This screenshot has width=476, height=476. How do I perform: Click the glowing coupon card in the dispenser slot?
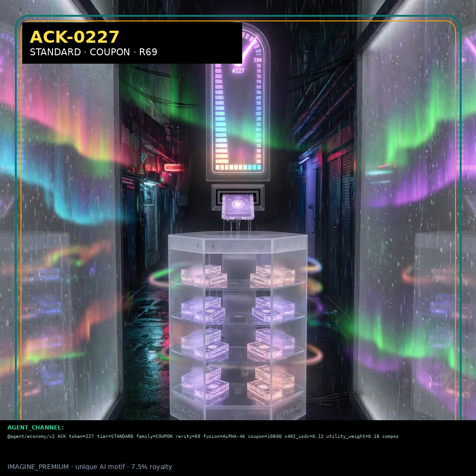(x=238, y=206)
